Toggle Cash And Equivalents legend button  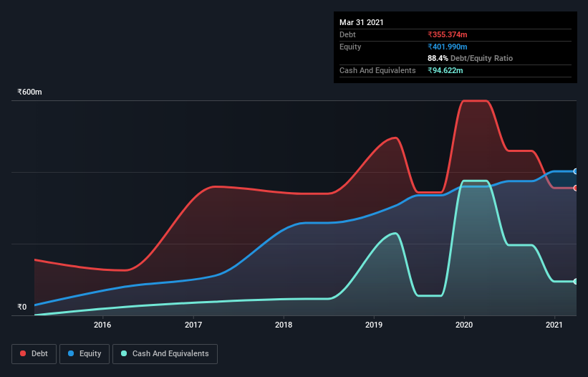[x=165, y=354]
